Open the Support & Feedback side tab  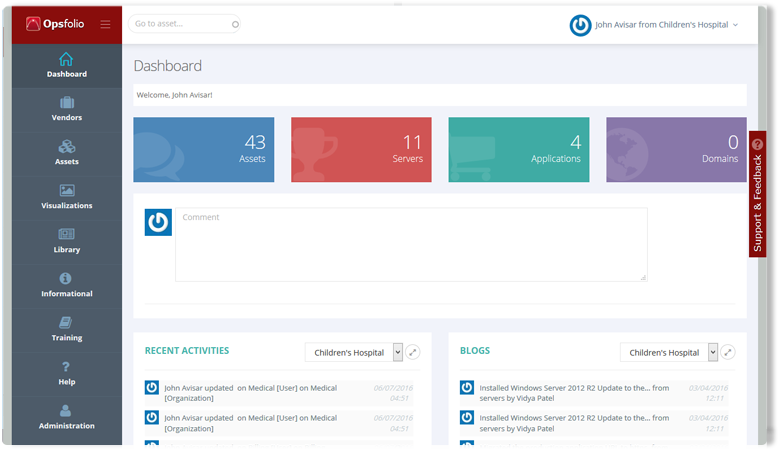tap(757, 195)
